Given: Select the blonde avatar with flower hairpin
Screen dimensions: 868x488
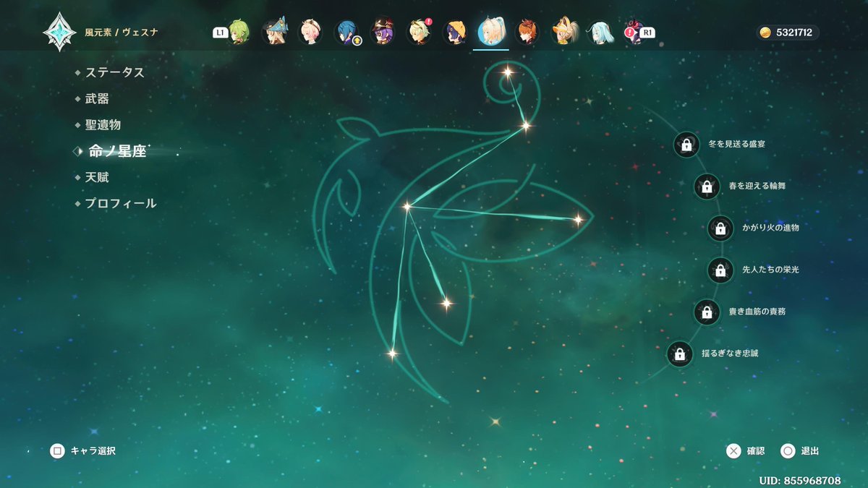Looking at the screenshot, I should click(419, 33).
